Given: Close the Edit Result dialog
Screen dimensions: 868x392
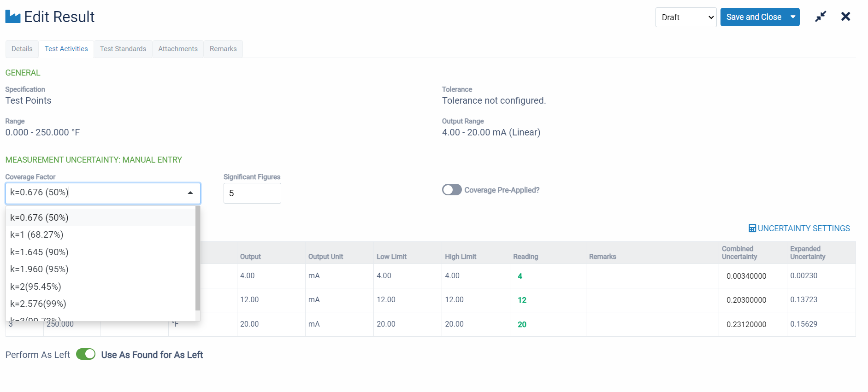Looking at the screenshot, I should coord(845,17).
